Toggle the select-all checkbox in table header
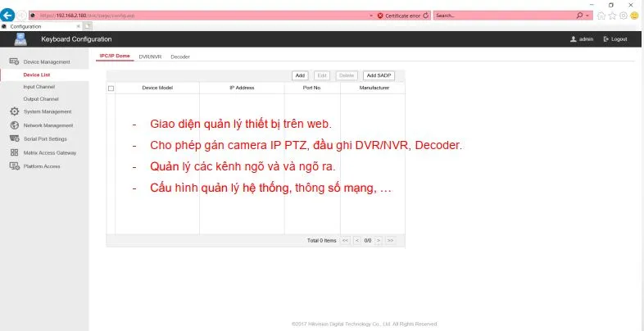Screen dimensions: 644x331 click(111, 88)
